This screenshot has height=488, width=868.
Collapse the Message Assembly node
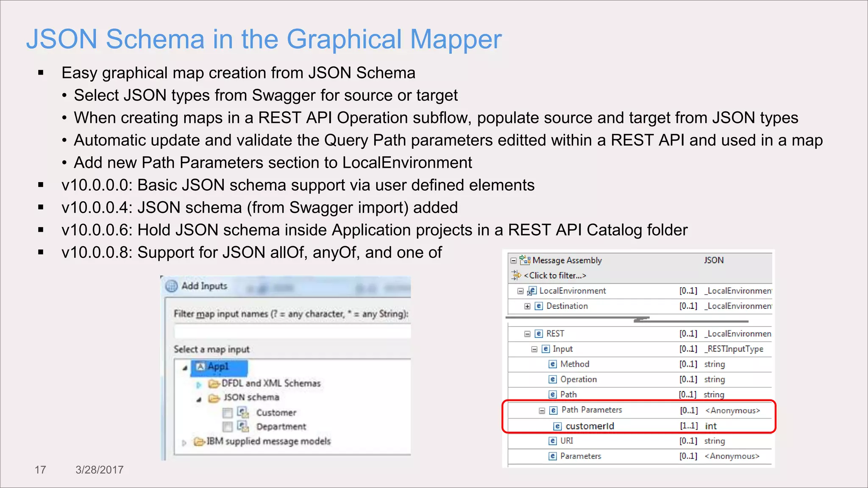pyautogui.click(x=514, y=261)
